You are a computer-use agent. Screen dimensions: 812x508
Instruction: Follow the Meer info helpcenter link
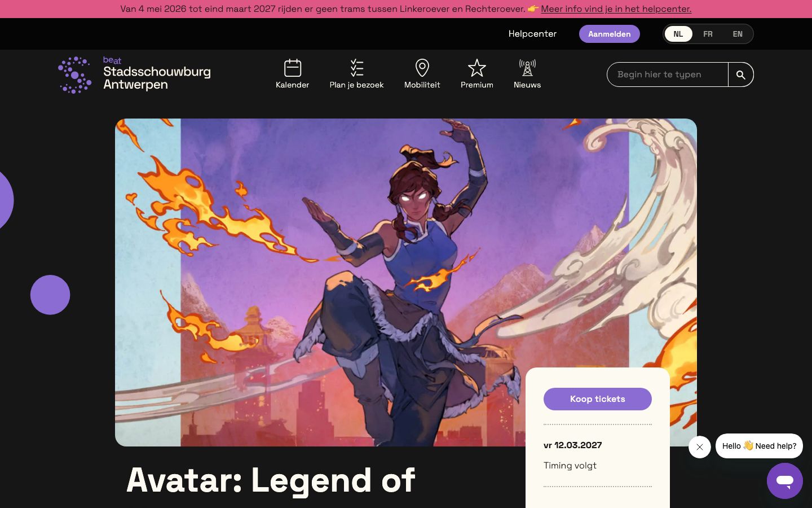616,9
